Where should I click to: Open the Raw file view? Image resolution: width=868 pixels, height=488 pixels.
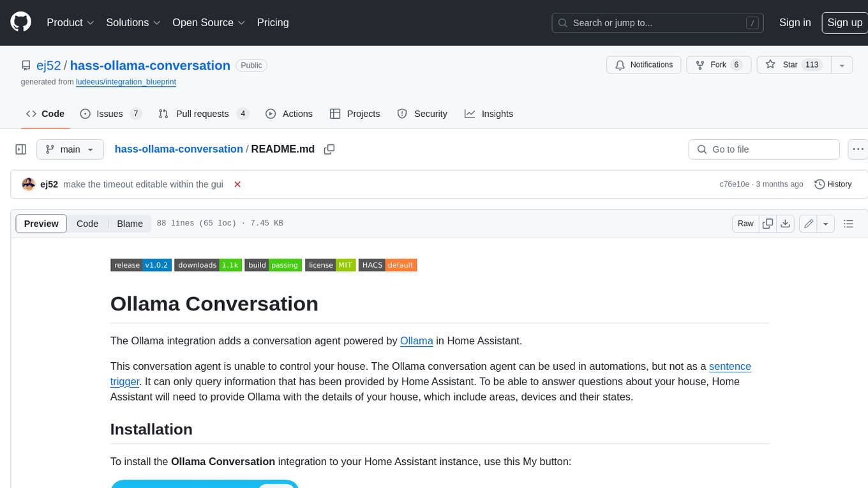point(745,224)
